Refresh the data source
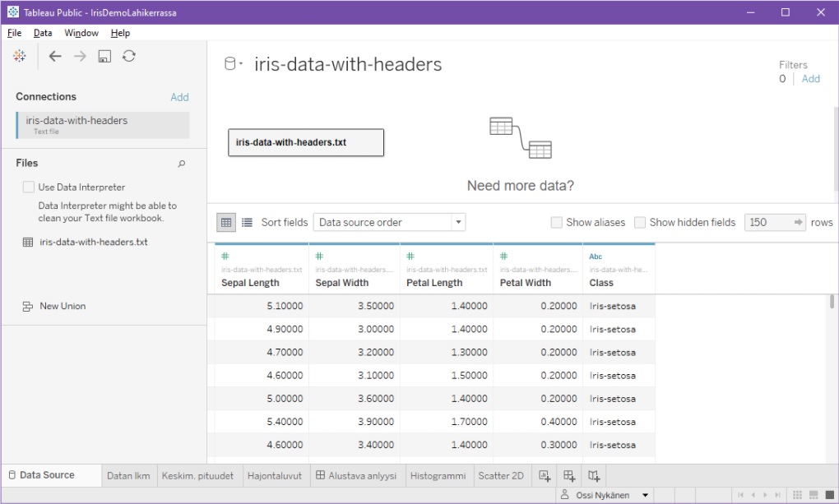839x504 pixels. point(129,56)
